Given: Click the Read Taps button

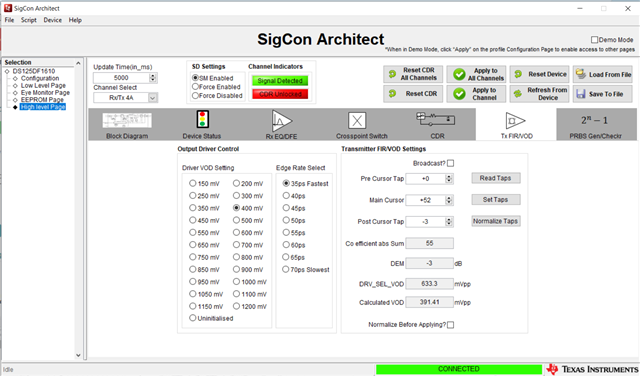Looking at the screenshot, I should pos(496,178).
